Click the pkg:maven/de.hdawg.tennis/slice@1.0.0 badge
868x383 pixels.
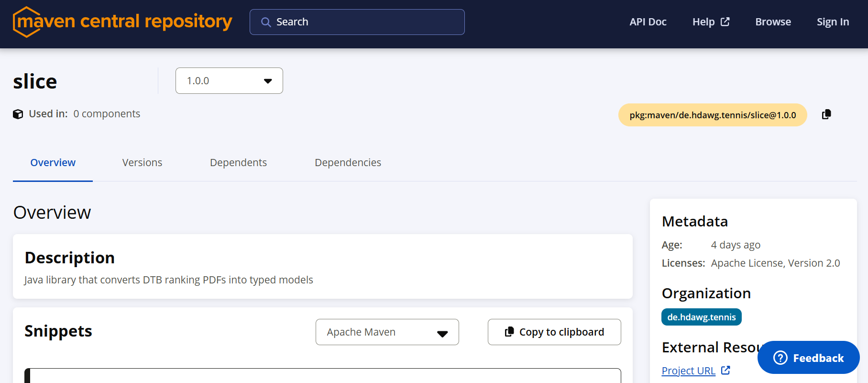pyautogui.click(x=713, y=115)
